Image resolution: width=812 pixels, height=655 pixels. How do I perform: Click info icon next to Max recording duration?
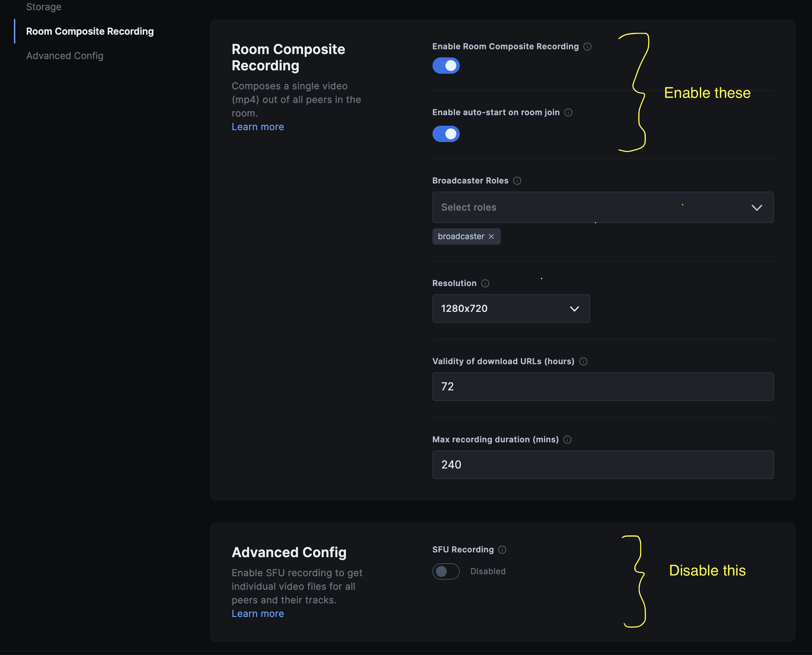[x=567, y=440]
